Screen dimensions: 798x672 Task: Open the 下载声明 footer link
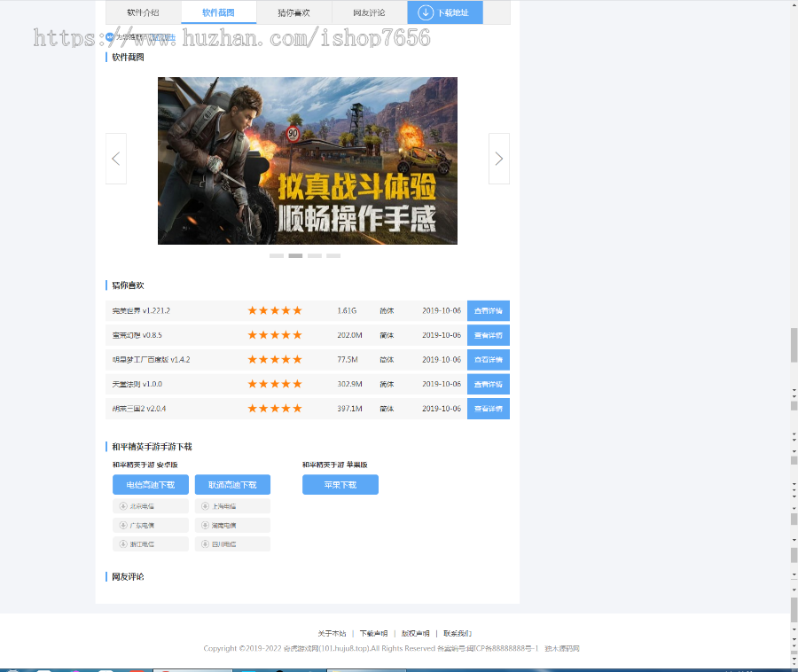373,633
